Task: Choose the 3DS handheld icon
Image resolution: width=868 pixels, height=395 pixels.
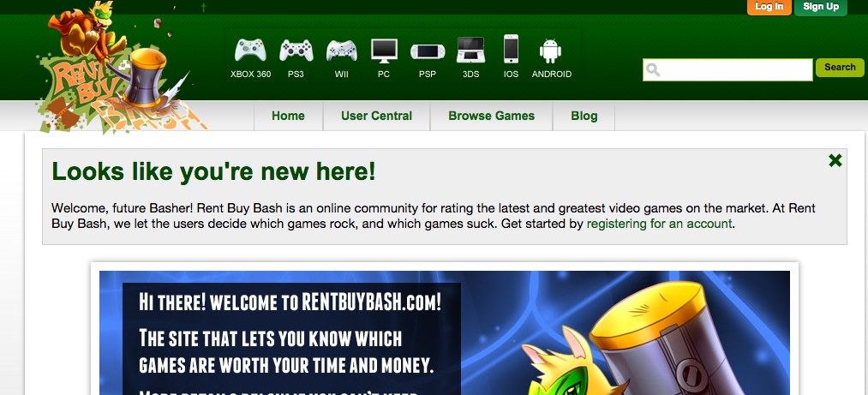Action: pyautogui.click(x=470, y=51)
